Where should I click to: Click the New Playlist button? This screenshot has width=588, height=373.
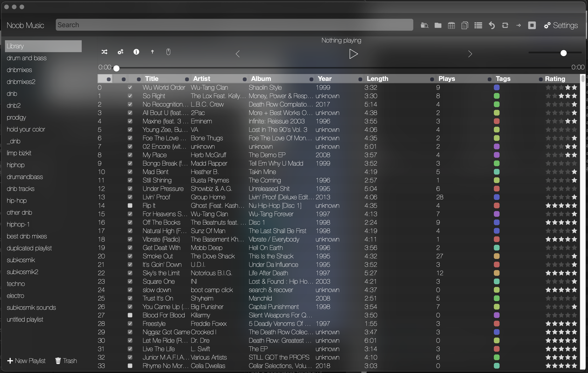click(26, 361)
